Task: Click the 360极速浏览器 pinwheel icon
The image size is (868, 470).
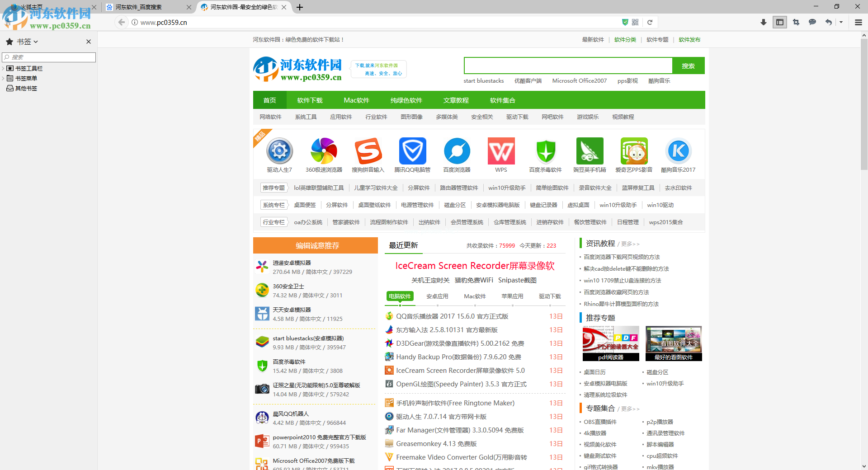Action: (323, 151)
